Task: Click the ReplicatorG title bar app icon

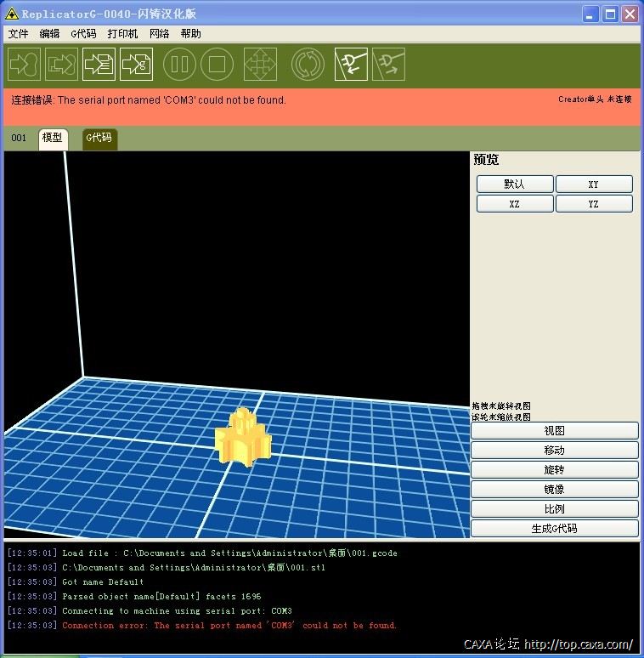Action: pyautogui.click(x=12, y=14)
